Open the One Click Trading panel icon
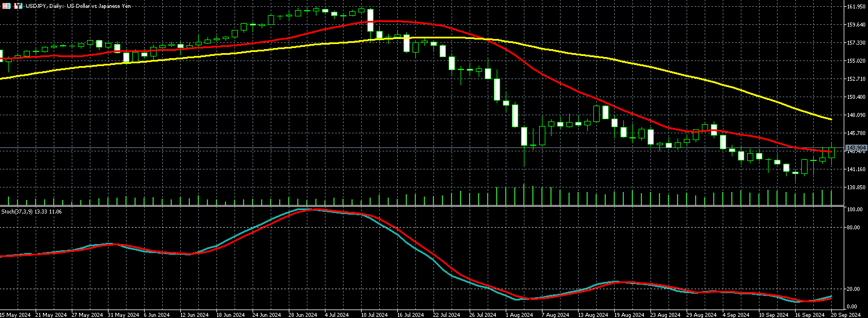Screen dimensions: 868x318 pos(18,6)
